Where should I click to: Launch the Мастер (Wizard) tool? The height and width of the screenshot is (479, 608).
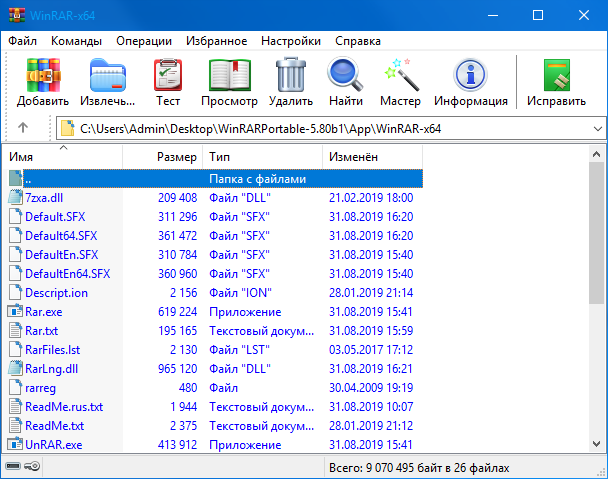(400, 82)
